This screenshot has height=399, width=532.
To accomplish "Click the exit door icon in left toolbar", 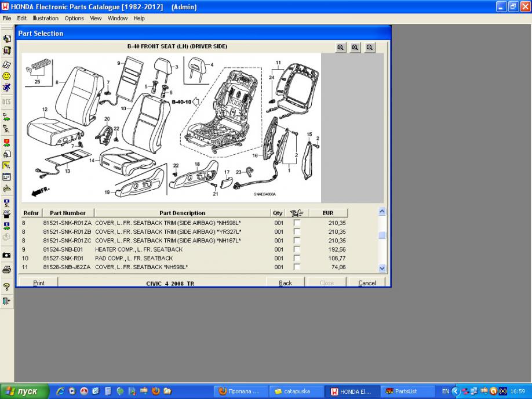I will (x=6, y=301).
